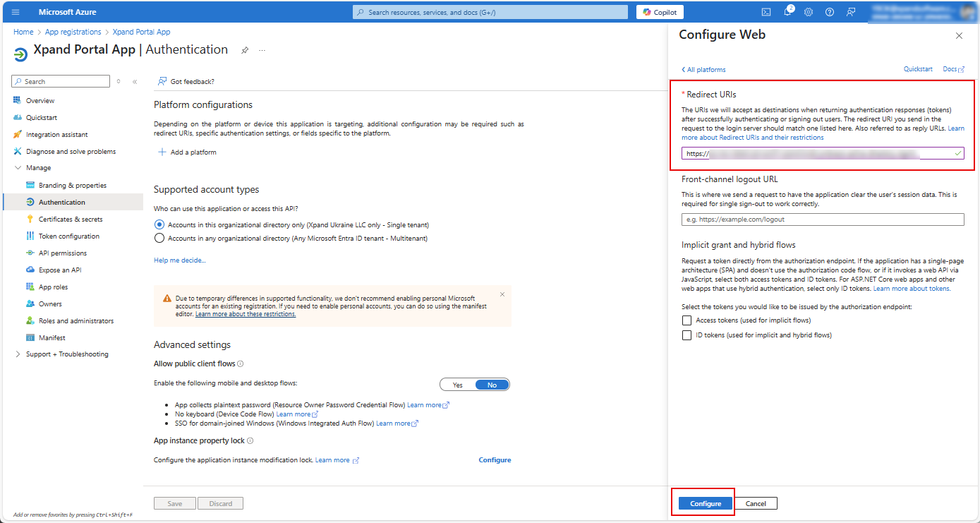Open the hamburger portal menu

pyautogui.click(x=16, y=12)
